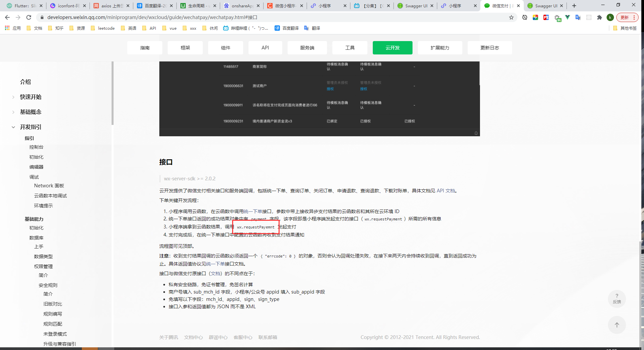Open 介绍 in the sidebar

[x=25, y=82]
